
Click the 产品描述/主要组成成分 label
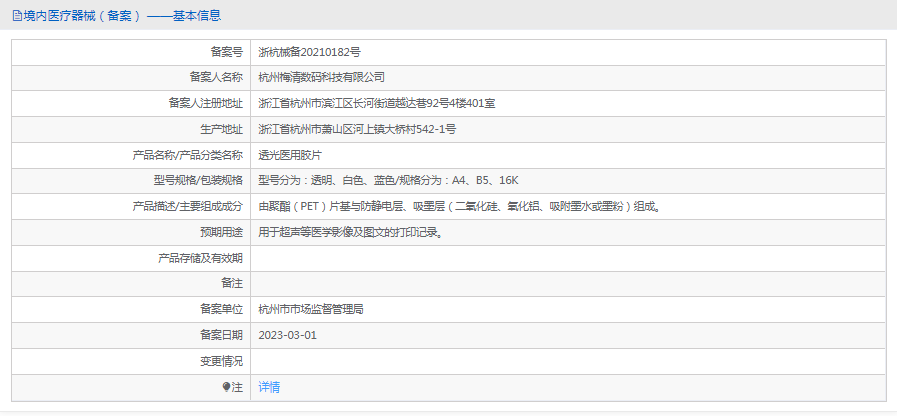pyautogui.click(x=188, y=207)
